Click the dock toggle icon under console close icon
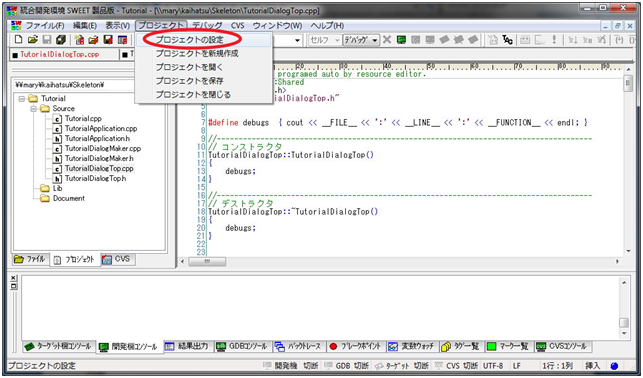This screenshot has width=643, height=378. (x=14, y=286)
